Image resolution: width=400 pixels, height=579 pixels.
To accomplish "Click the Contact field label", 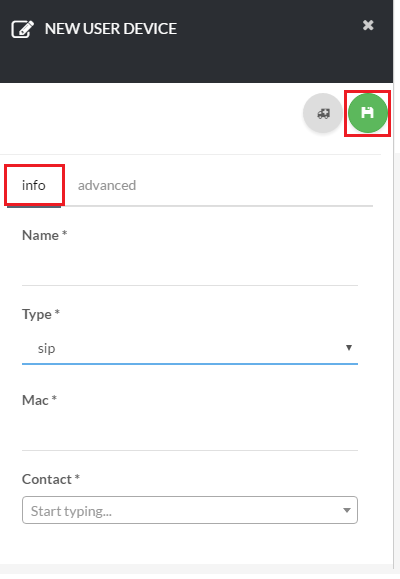I will pos(51,479).
